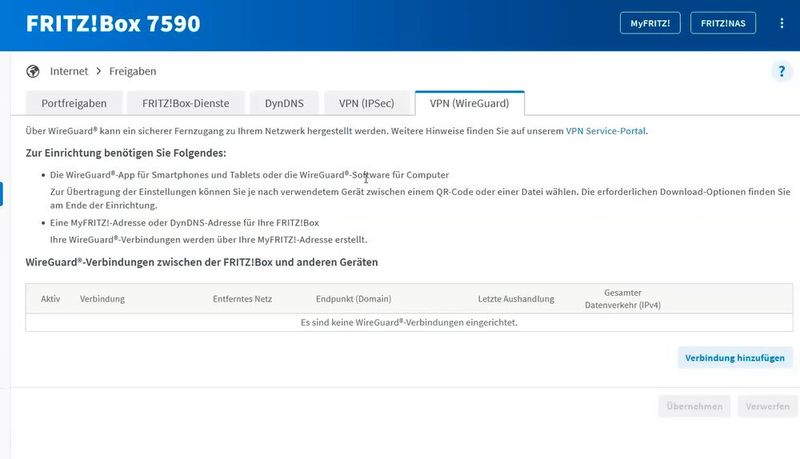This screenshot has width=800, height=459.
Task: Select the VPN (WireGuard) tab
Action: [x=469, y=104]
